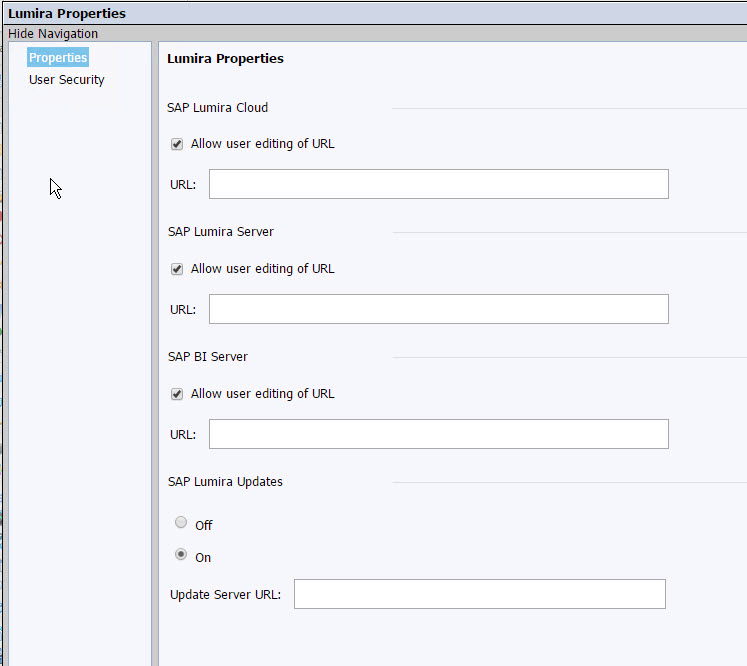
Task: Select the On radio button for updates
Action: click(181, 555)
